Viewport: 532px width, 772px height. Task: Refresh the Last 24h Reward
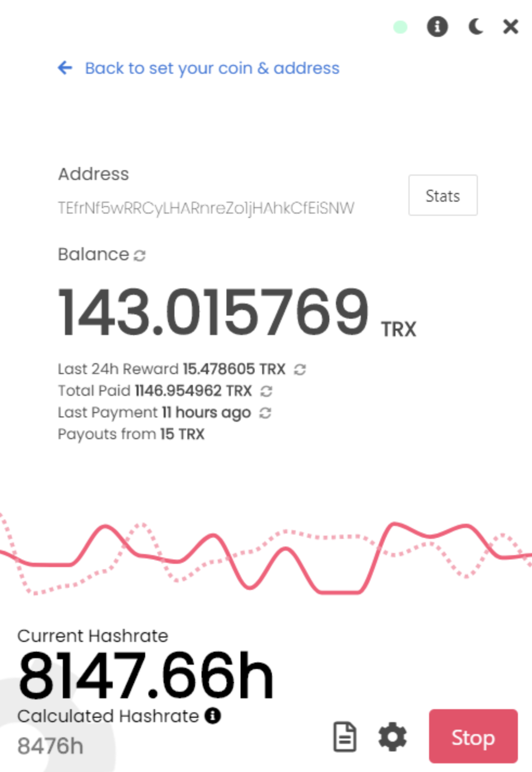(x=300, y=368)
